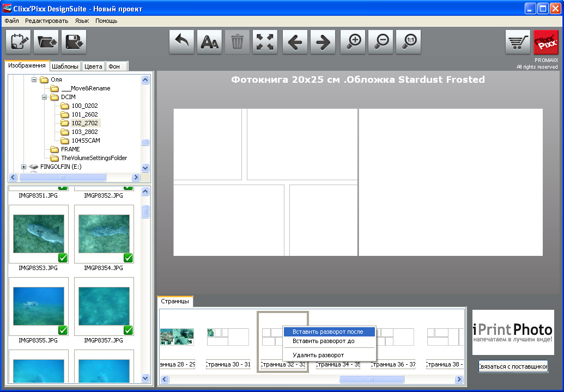Switch to the Изображения tab

pyautogui.click(x=27, y=65)
